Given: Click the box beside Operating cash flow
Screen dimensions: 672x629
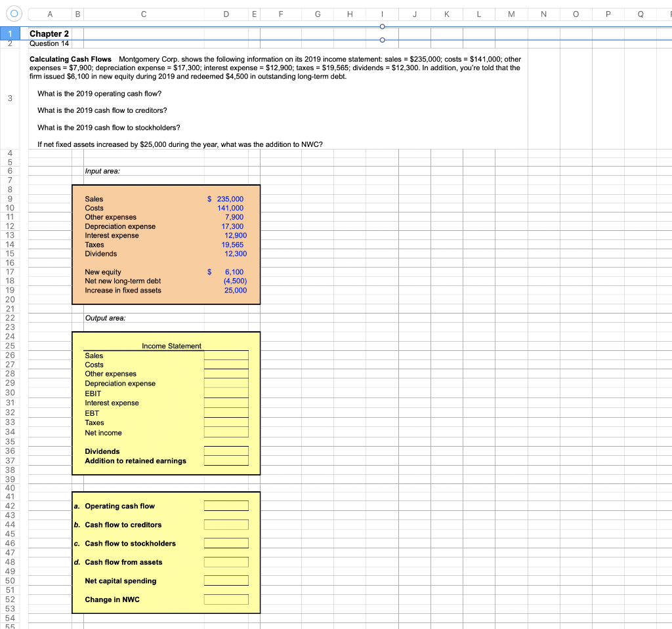Looking at the screenshot, I should coord(226,505).
